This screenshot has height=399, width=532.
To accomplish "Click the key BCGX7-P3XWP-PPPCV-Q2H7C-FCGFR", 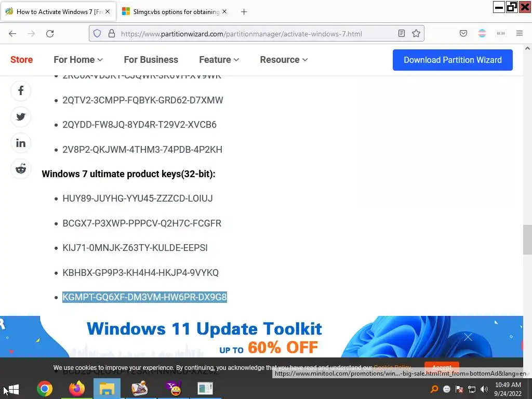I will (x=142, y=223).
